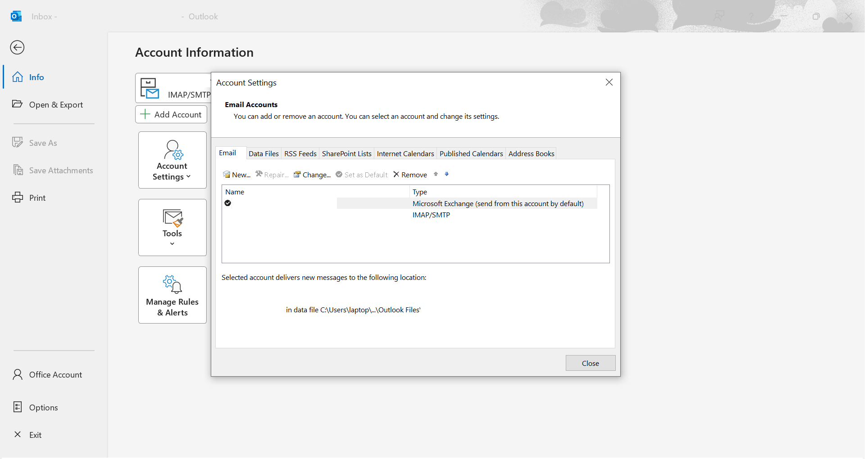Click the Office Account person icon
The width and height of the screenshot is (868, 459).
point(18,374)
